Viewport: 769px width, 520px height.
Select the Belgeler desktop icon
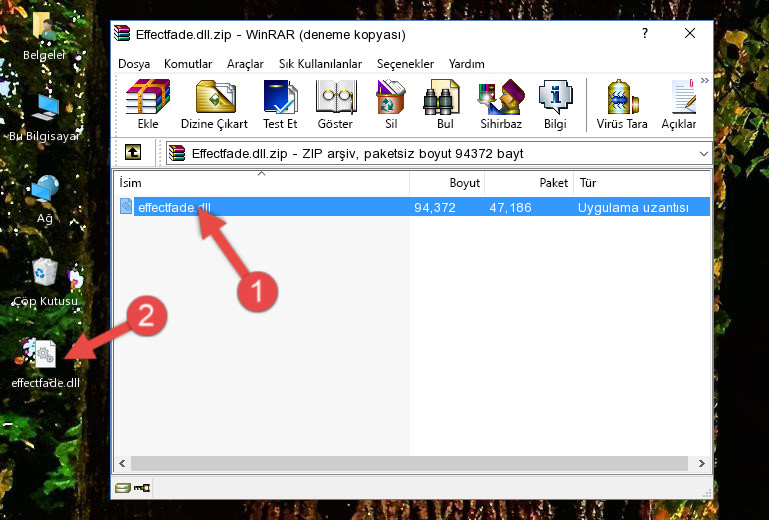[45, 35]
